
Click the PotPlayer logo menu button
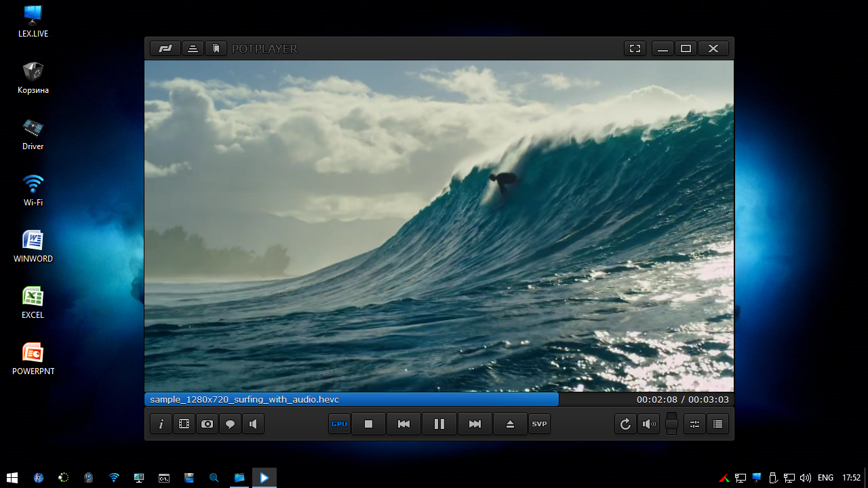[165, 49]
